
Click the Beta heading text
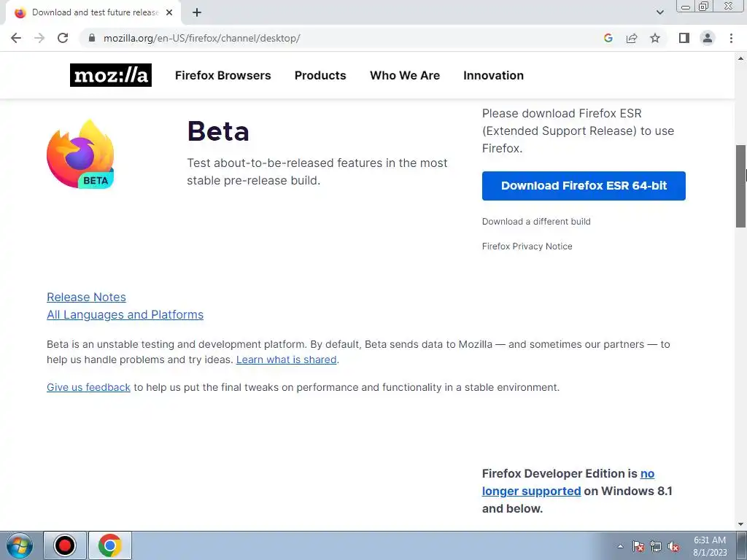(x=218, y=131)
